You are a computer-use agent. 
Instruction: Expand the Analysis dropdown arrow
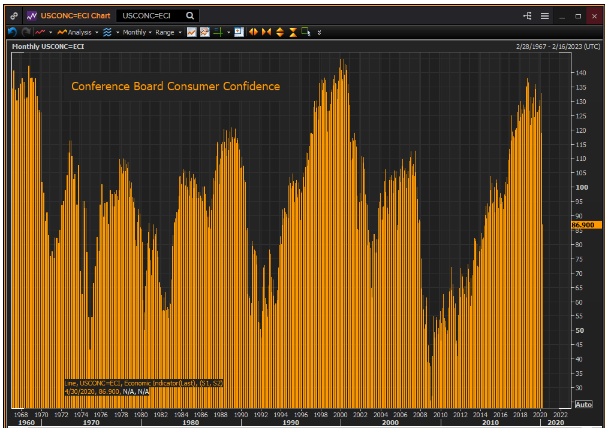(x=97, y=32)
